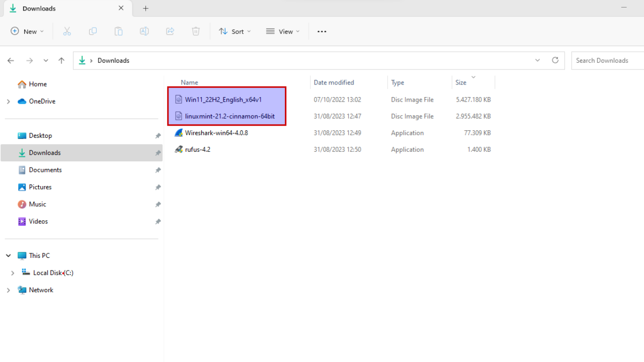This screenshot has width=644, height=362.
Task: Unpin Pictures using its pin icon
Action: tap(158, 187)
